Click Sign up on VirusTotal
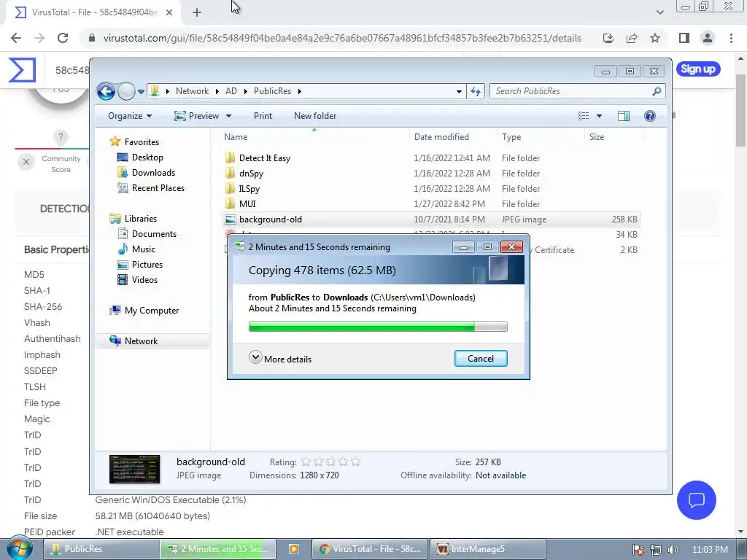 (x=698, y=69)
